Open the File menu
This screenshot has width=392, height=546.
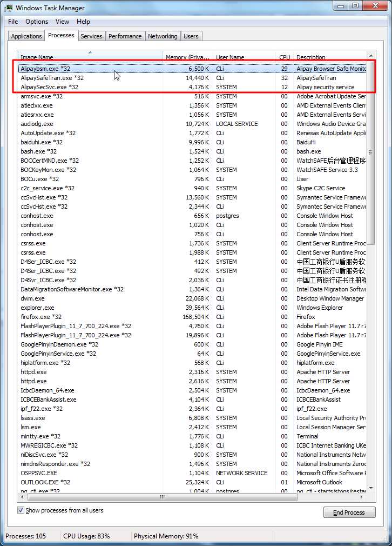pos(13,22)
